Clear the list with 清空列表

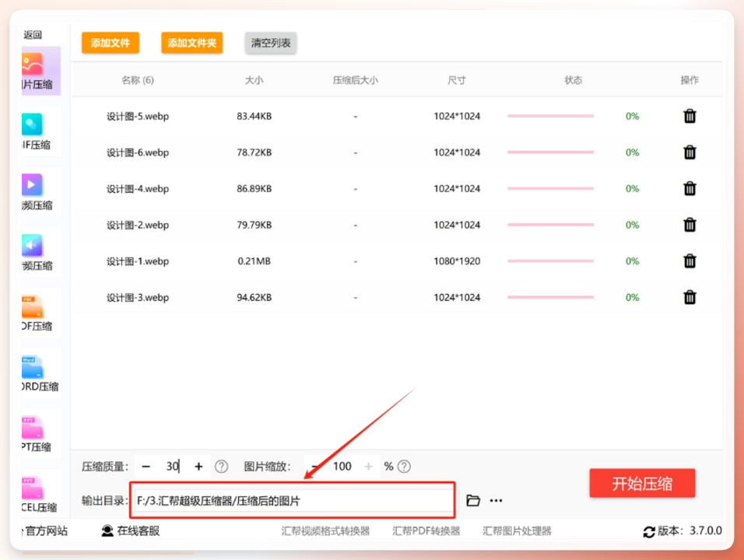click(x=271, y=43)
